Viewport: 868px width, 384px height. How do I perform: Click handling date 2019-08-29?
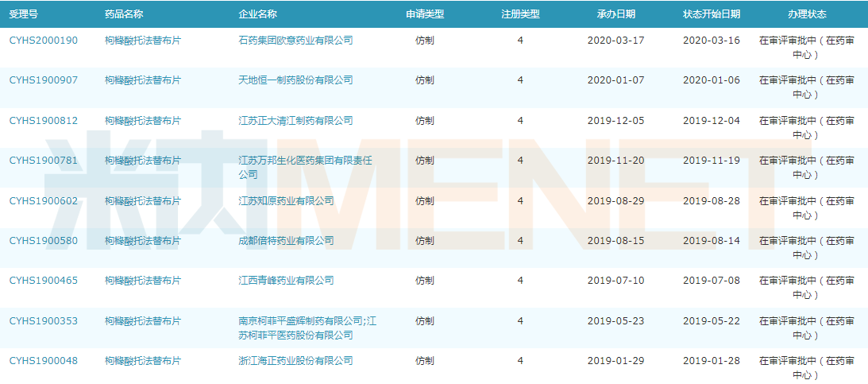tap(615, 200)
